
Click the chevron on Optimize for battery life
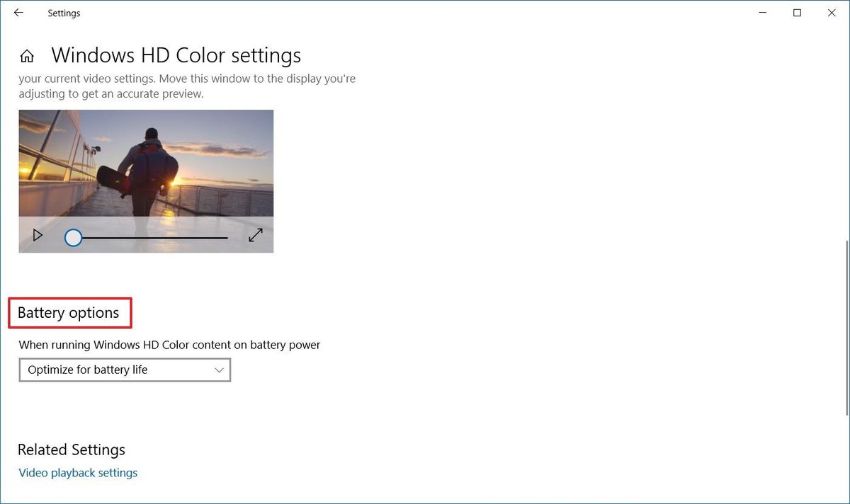218,370
